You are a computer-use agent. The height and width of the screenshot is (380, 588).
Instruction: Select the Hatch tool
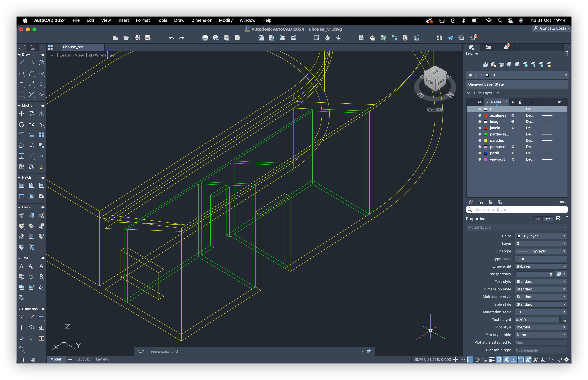click(21, 186)
